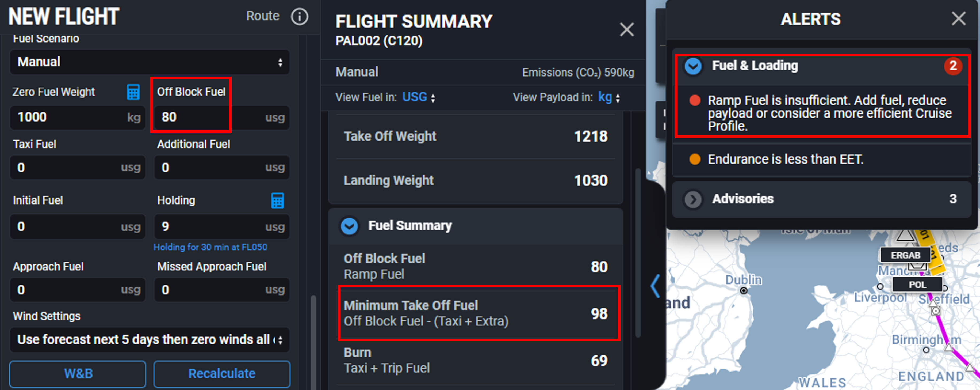
Task: Close the Alerts panel
Action: pos(958,18)
